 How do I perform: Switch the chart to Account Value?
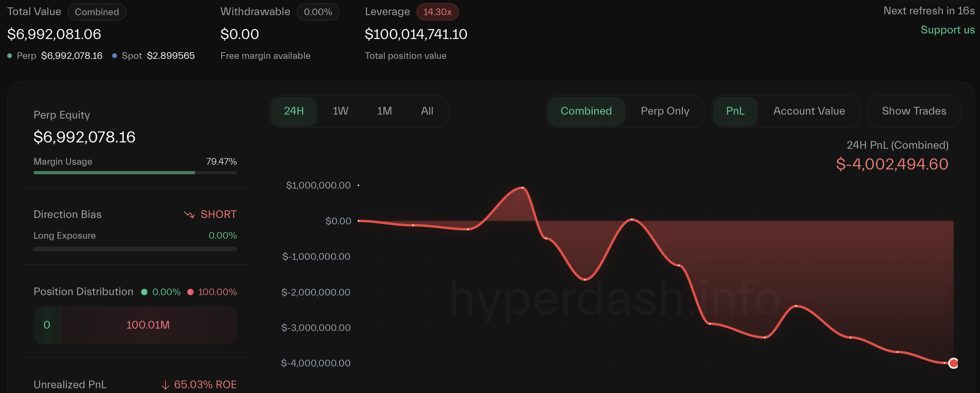point(809,111)
